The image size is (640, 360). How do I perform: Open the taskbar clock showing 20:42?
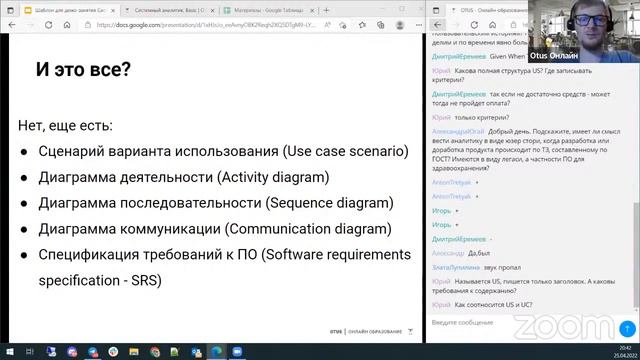tap(624, 352)
